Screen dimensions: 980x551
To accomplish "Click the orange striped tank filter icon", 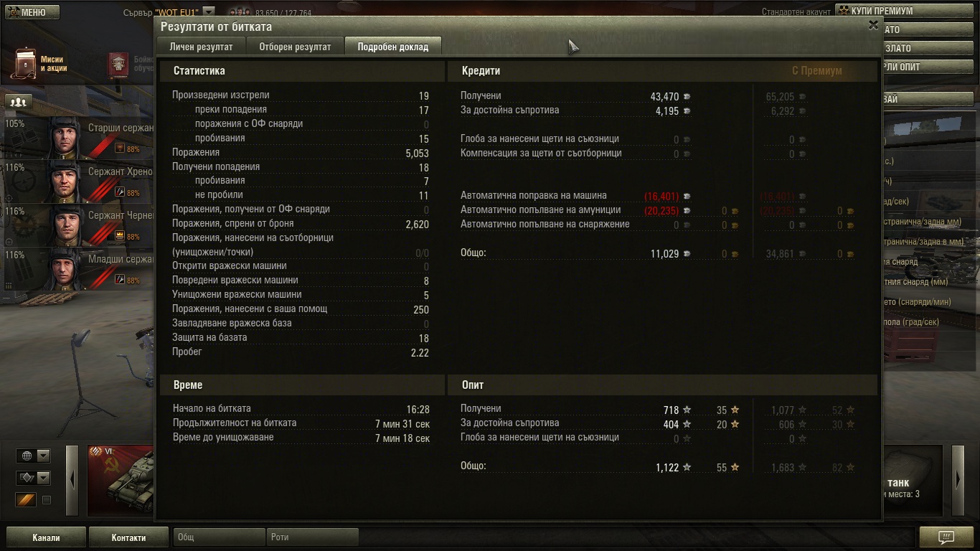I will click(27, 500).
